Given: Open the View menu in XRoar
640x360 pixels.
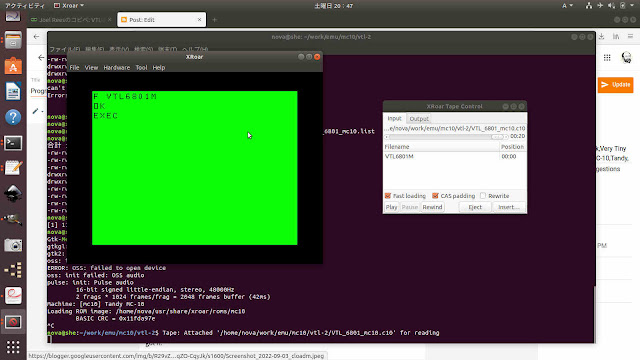Looking at the screenshot, I should click(91, 68).
